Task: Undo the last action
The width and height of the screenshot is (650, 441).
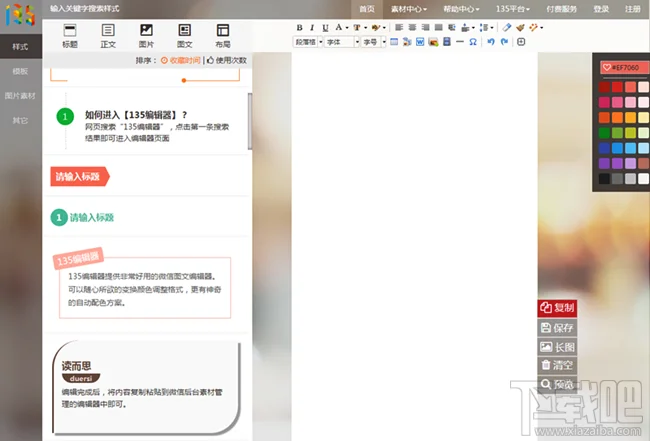Action: (x=491, y=41)
